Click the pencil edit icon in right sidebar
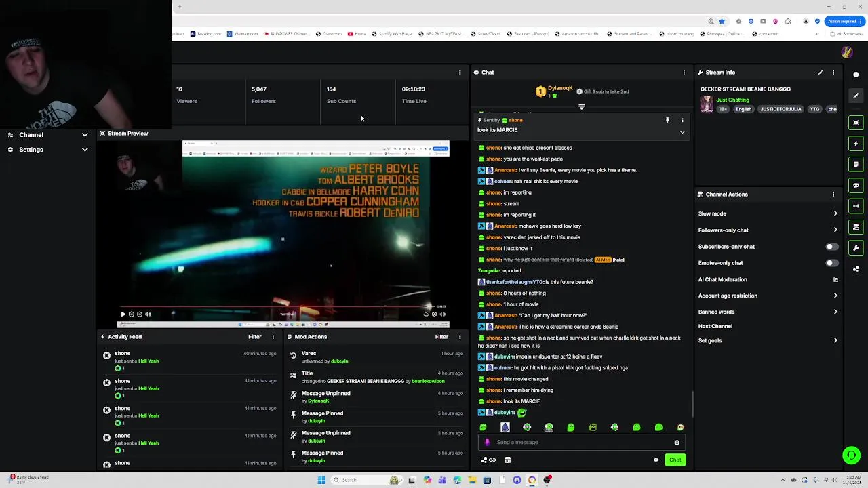 856,96
